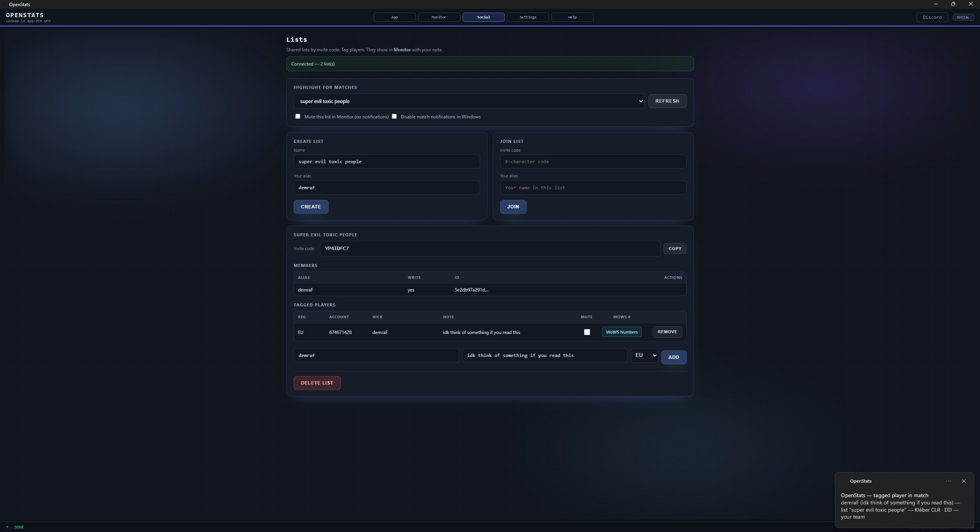
Task: Toggle mute checkbox for tagged player demraF
Action: tap(587, 332)
